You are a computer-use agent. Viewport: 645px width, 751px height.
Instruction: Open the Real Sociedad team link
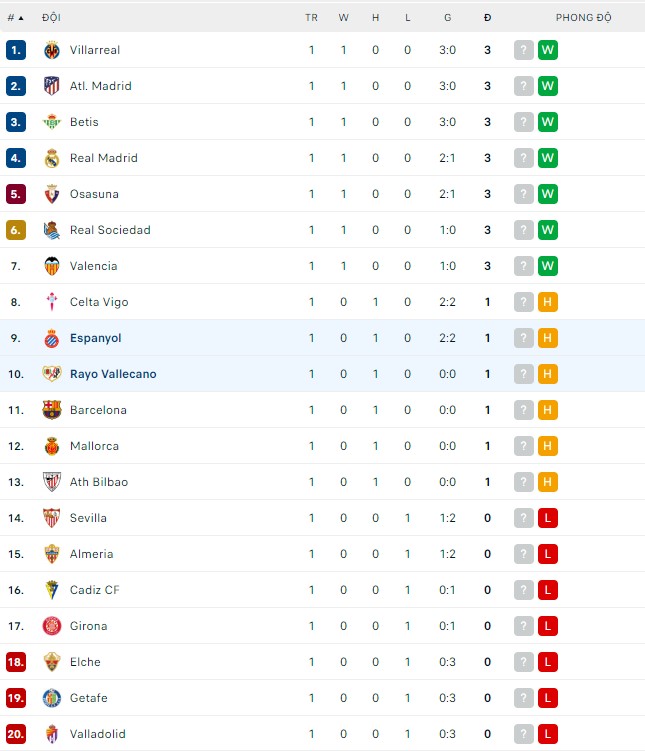pos(110,230)
